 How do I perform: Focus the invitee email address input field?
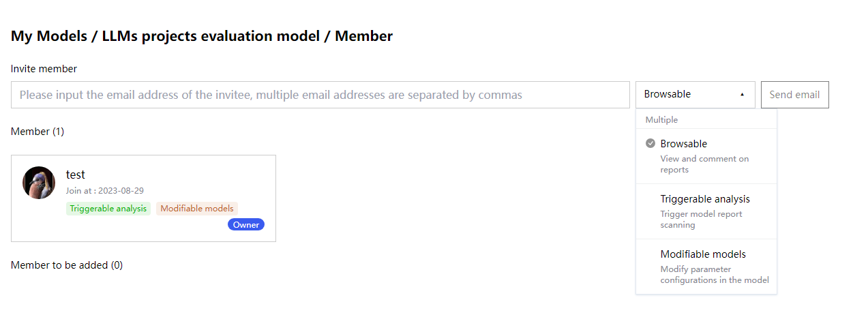click(x=320, y=95)
